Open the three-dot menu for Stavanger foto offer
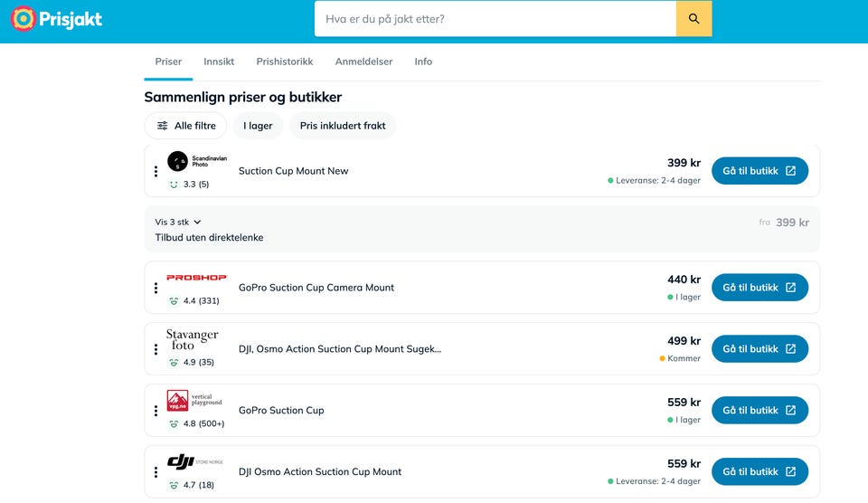 (x=156, y=349)
